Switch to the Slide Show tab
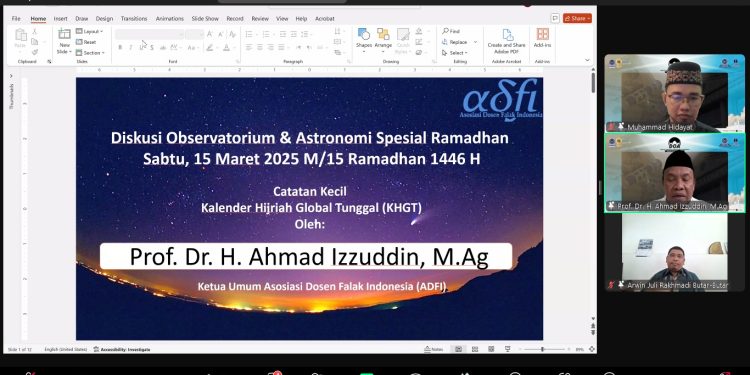Screen dimensions: 750x375 pyautogui.click(x=205, y=19)
